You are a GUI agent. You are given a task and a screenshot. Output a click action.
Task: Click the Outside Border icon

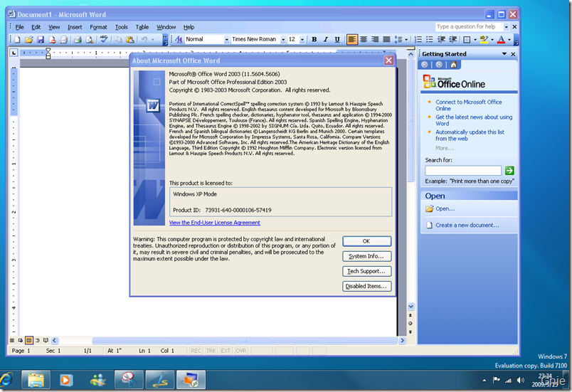pos(467,39)
